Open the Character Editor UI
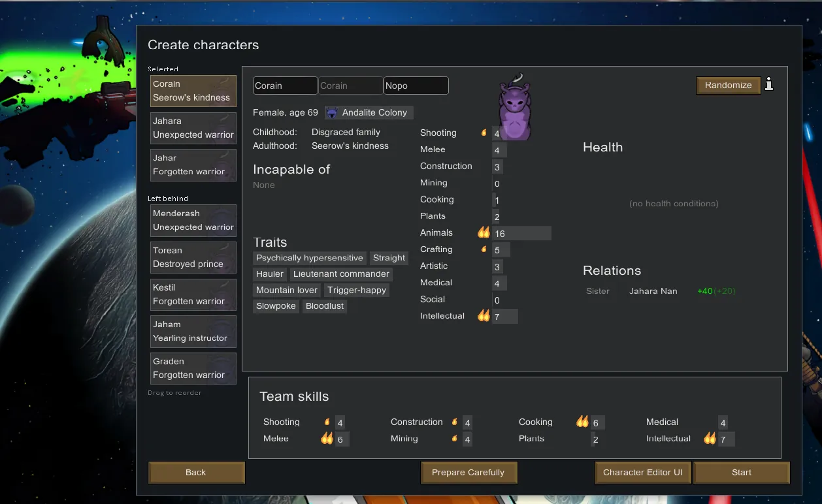 [642, 473]
